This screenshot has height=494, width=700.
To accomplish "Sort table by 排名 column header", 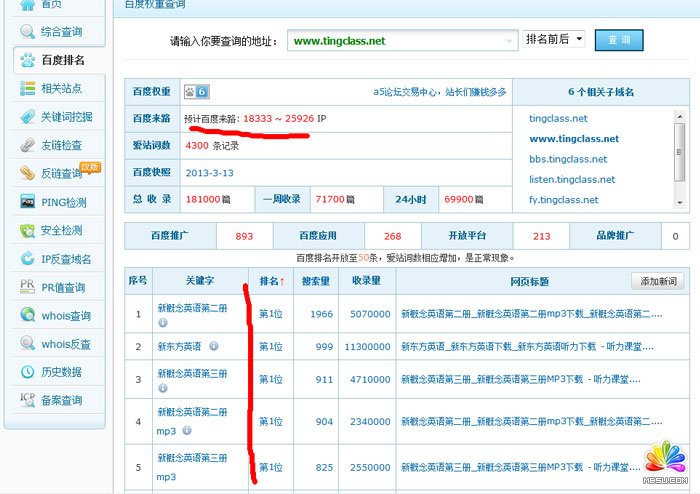I will click(271, 281).
